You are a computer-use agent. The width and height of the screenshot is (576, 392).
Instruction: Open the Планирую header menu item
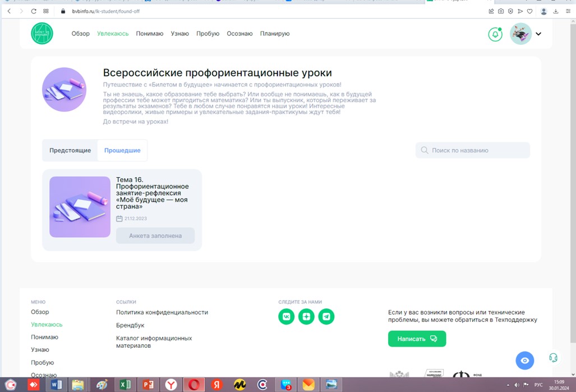click(x=275, y=34)
